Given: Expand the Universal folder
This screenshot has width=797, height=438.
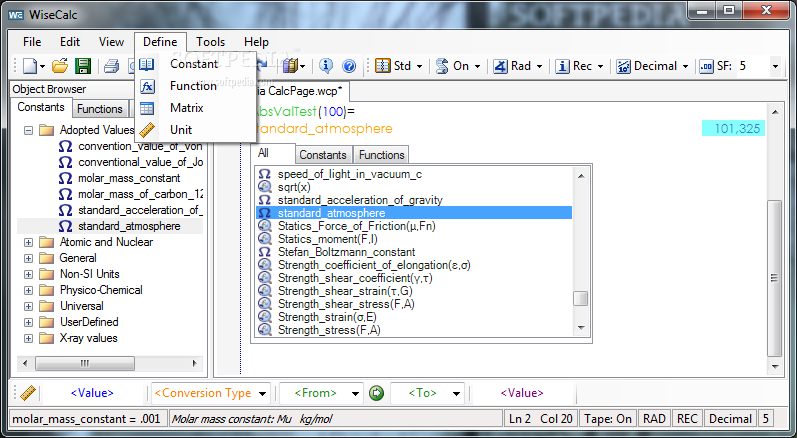Looking at the screenshot, I should (28, 306).
